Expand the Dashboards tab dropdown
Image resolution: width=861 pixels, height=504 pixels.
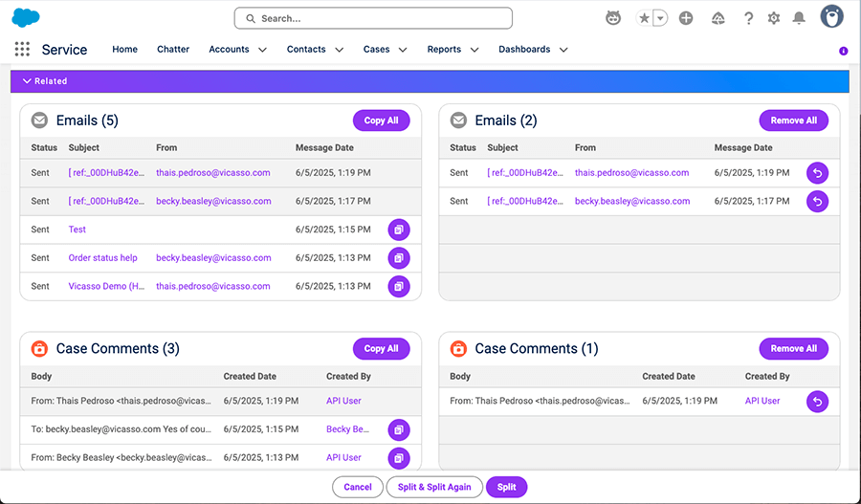click(563, 50)
